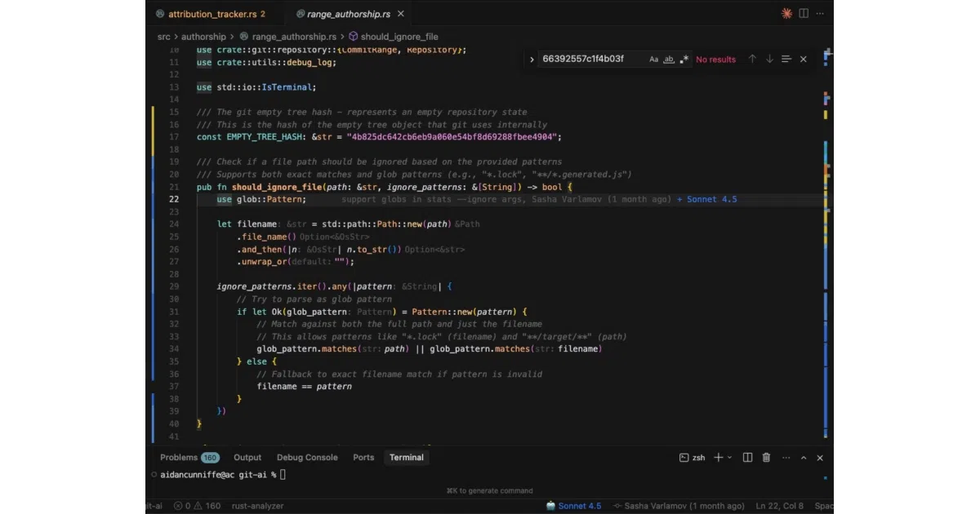Open should_ignore_file breadcrumb symbol
The height and width of the screenshot is (514, 980).
pos(394,37)
